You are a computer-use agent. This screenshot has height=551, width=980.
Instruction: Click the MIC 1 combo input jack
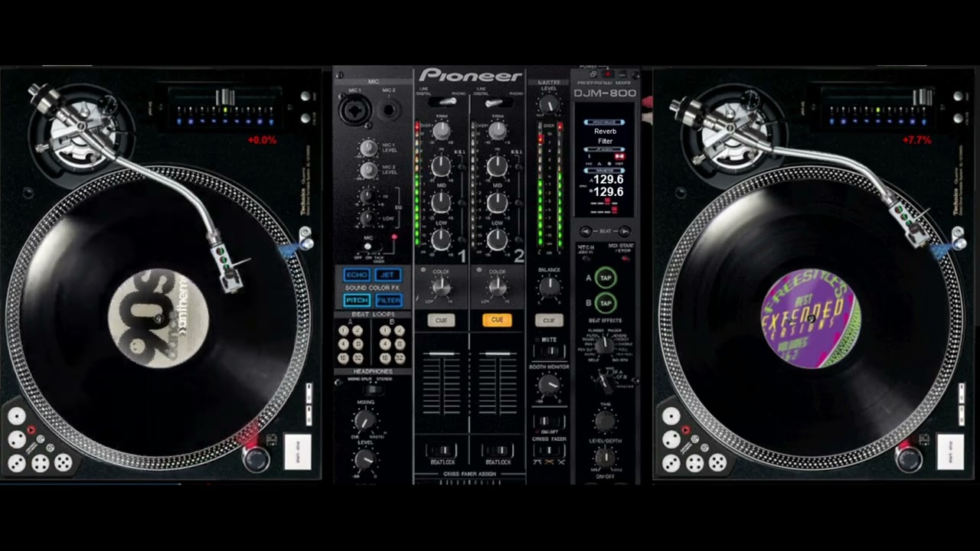(x=356, y=109)
